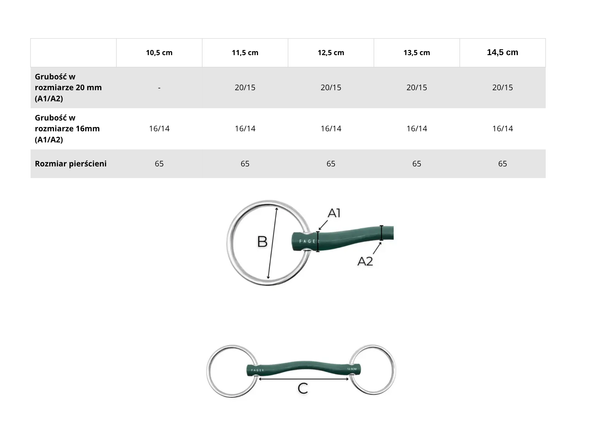The image size is (600, 424).
Task: Select the 11,5 cm column header
Action: tap(245, 52)
